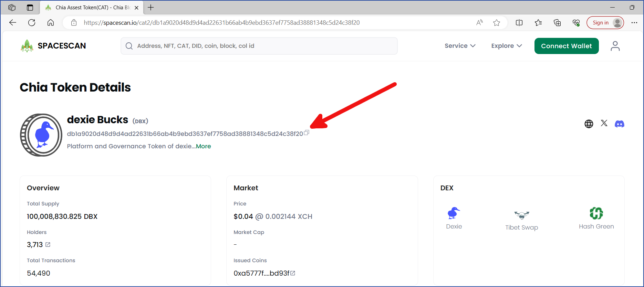Open the dexie Bucks Discord link
This screenshot has height=287, width=644.
(x=620, y=124)
